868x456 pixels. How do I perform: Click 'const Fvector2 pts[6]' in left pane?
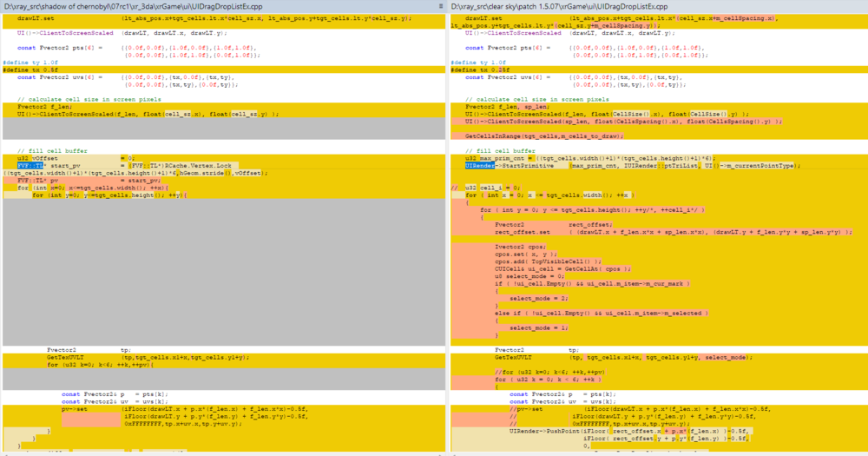tap(60, 48)
